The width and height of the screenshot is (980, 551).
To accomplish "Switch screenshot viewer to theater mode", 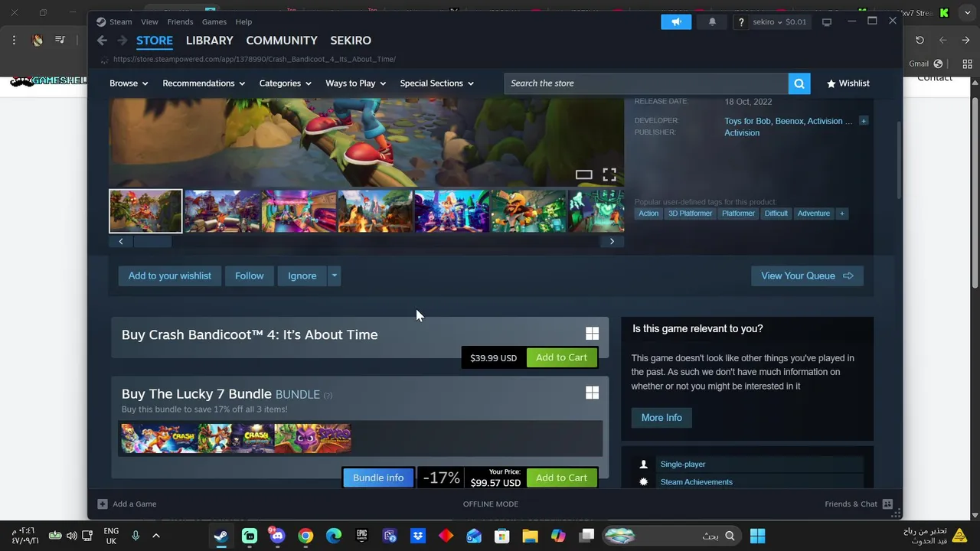I will pyautogui.click(x=584, y=175).
